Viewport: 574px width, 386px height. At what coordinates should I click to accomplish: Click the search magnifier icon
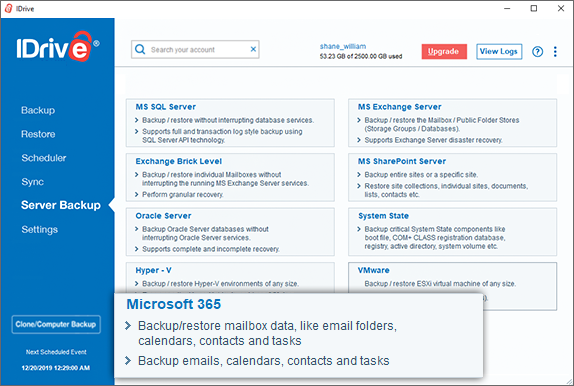click(x=140, y=49)
